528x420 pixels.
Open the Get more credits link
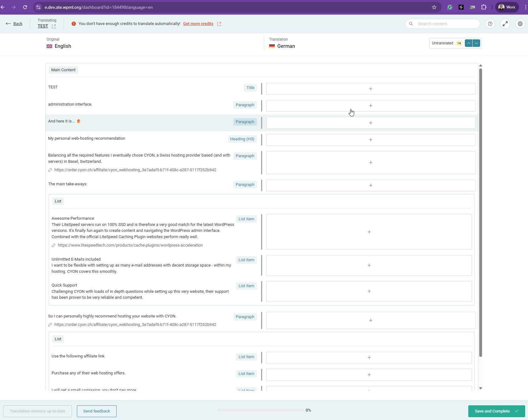[198, 24]
